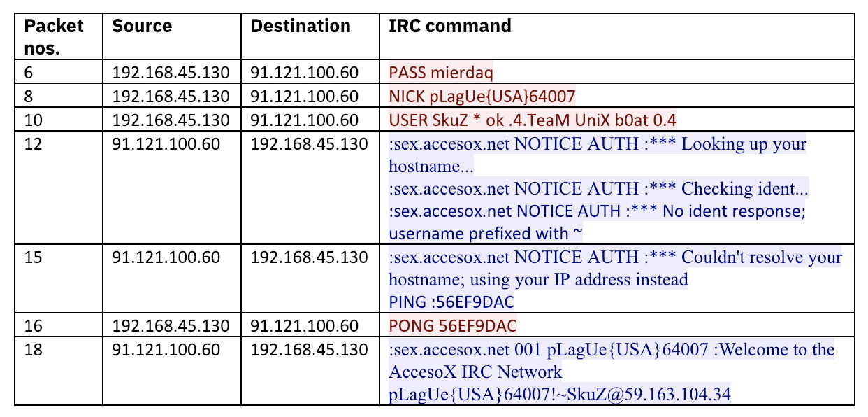Click the 'AccesoX IRC Network' welcome text
The width and height of the screenshot is (868, 417).
(475, 372)
